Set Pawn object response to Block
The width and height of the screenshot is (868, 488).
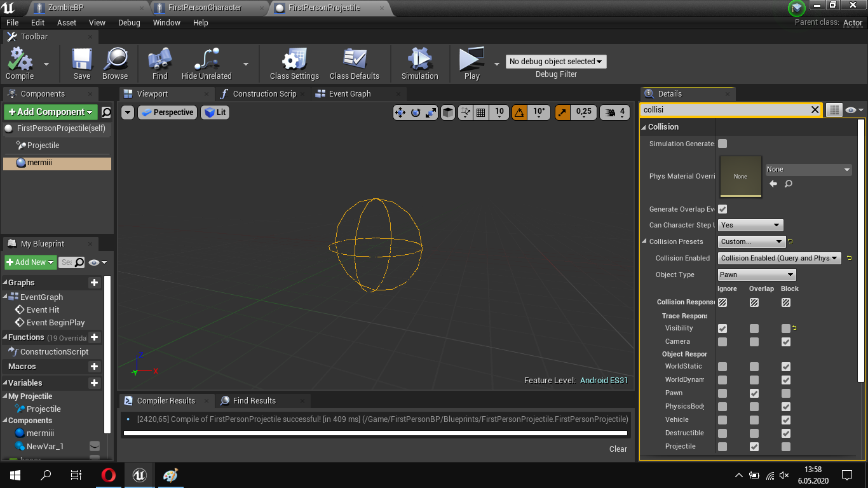pyautogui.click(x=786, y=393)
